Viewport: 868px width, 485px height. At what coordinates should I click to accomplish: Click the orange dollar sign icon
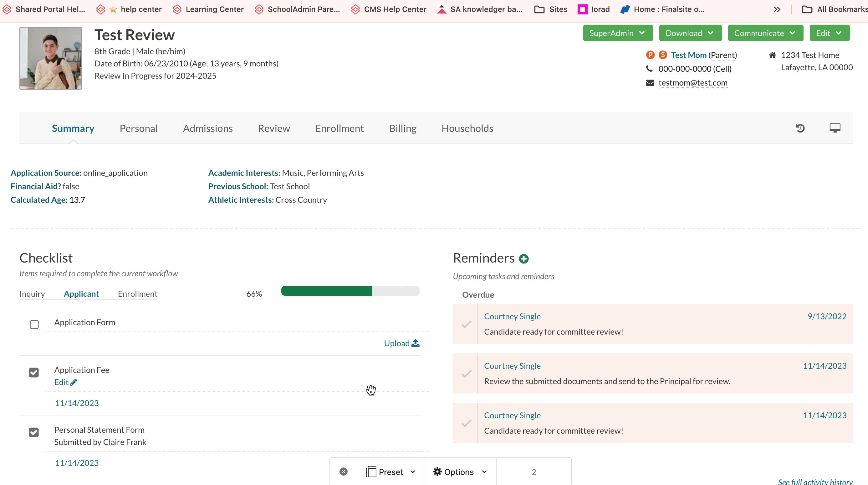(x=663, y=55)
